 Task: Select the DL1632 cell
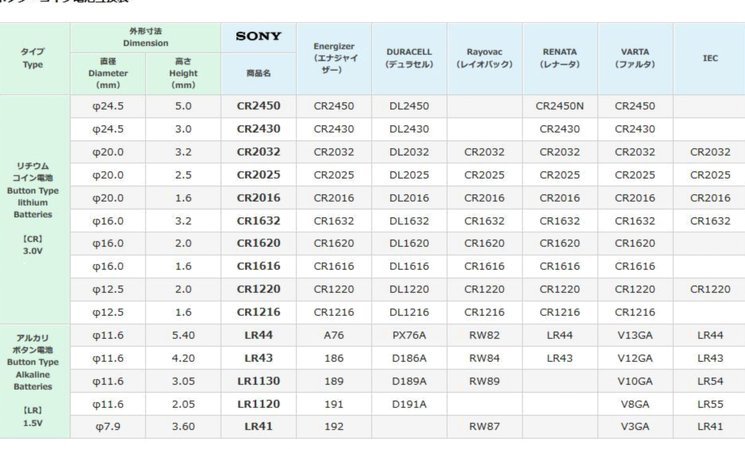tap(409, 221)
